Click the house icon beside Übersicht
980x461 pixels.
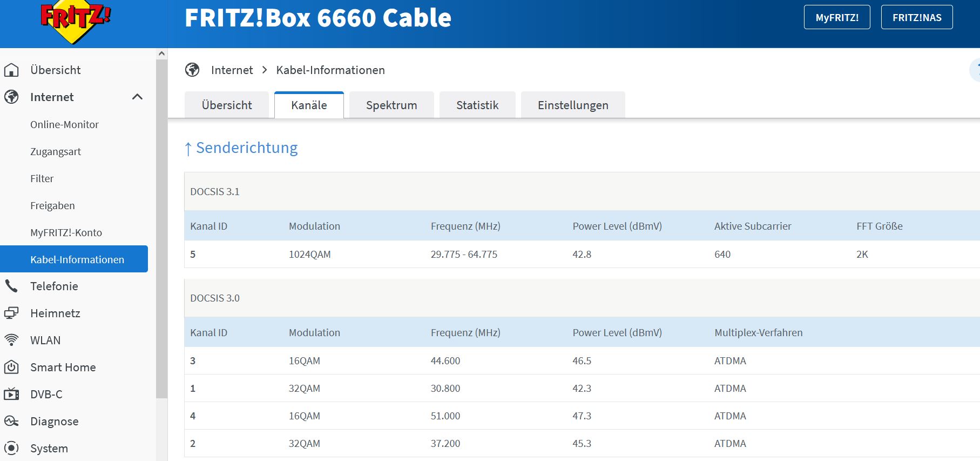coord(11,70)
